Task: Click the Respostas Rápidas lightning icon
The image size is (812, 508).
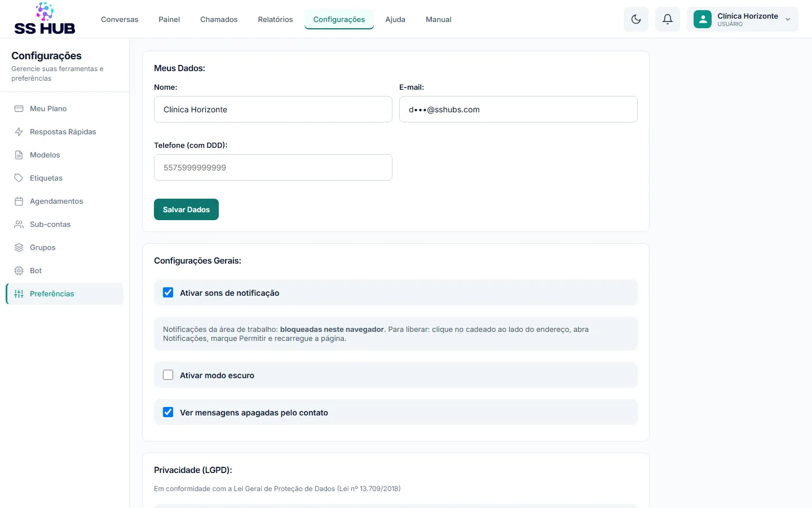Action: click(19, 132)
